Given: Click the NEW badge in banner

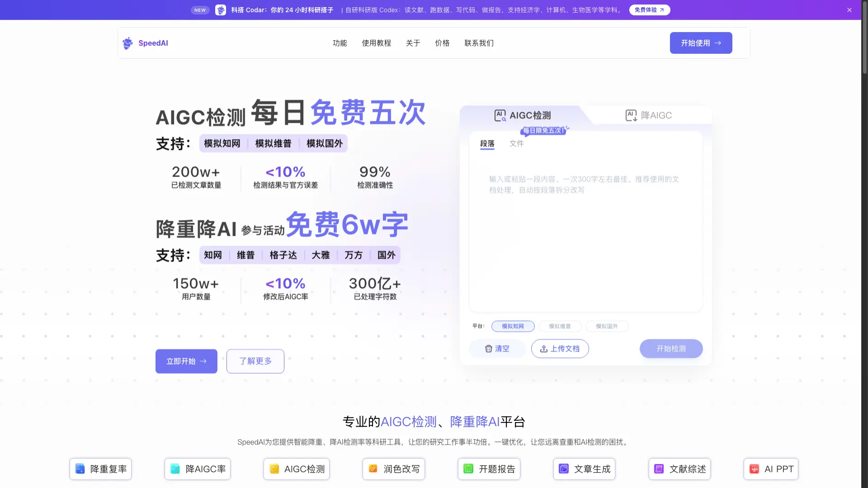Looking at the screenshot, I should coord(200,10).
